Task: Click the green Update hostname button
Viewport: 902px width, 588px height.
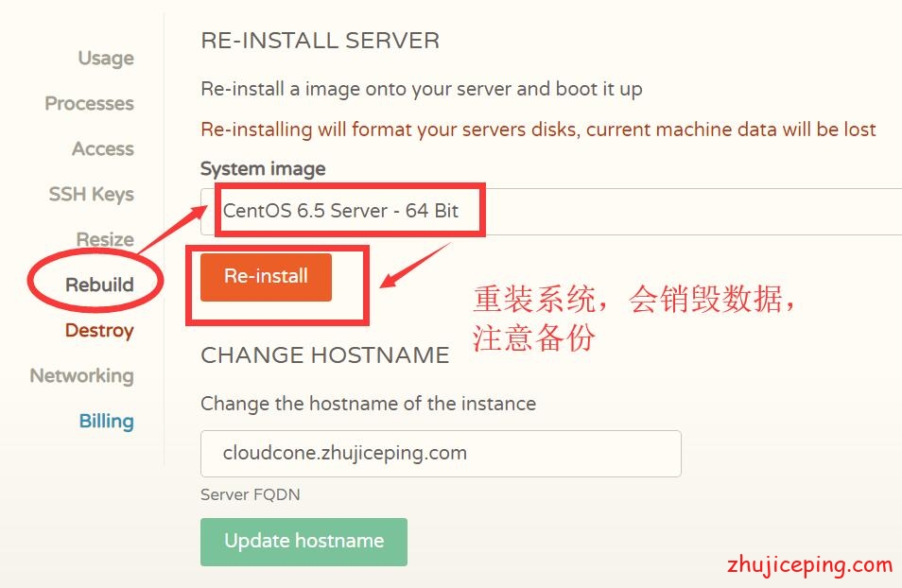Action: [x=304, y=542]
